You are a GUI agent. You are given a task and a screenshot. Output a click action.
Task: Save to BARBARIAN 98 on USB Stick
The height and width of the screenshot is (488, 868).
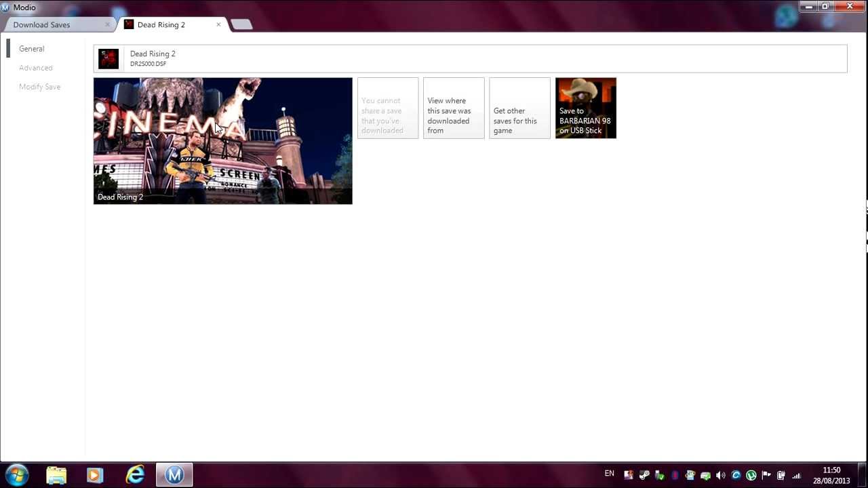(586, 108)
